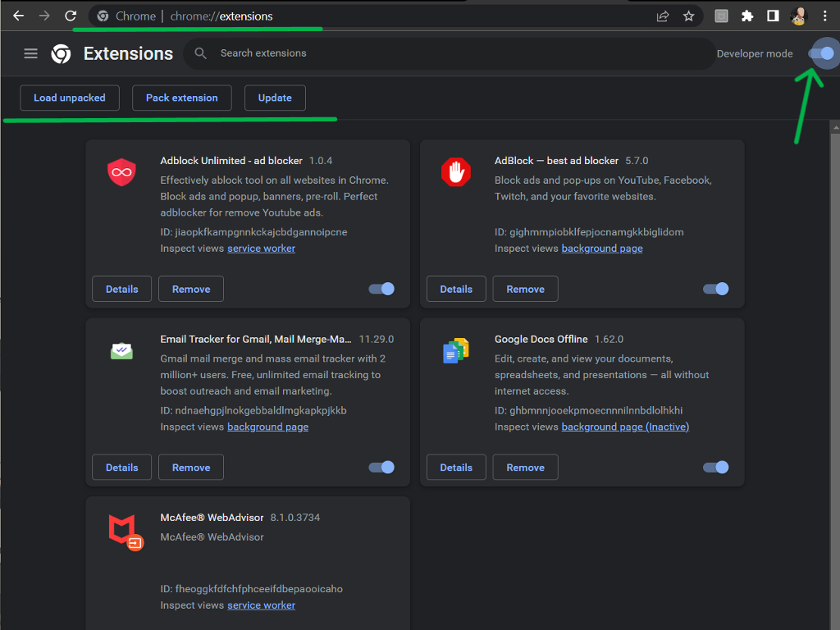Click McAfee WebAdvisor version 8.1.0.3734
This screenshot has height=630, width=840.
click(x=295, y=518)
